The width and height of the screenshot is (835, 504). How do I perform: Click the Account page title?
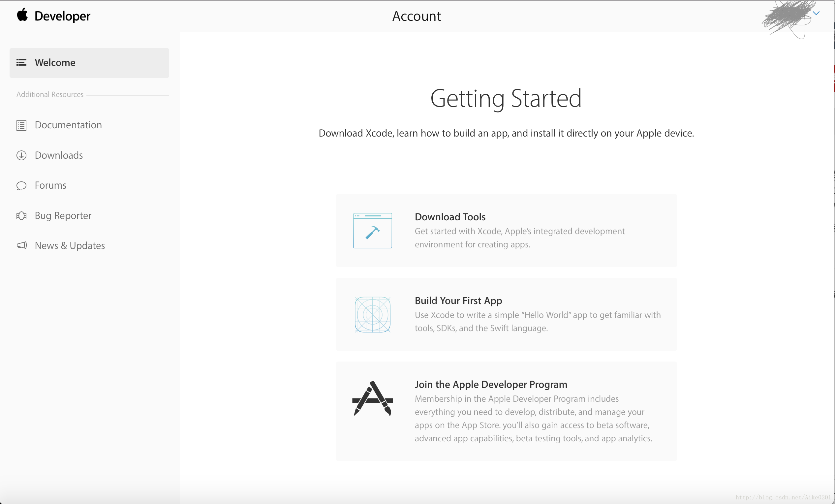[x=417, y=16]
